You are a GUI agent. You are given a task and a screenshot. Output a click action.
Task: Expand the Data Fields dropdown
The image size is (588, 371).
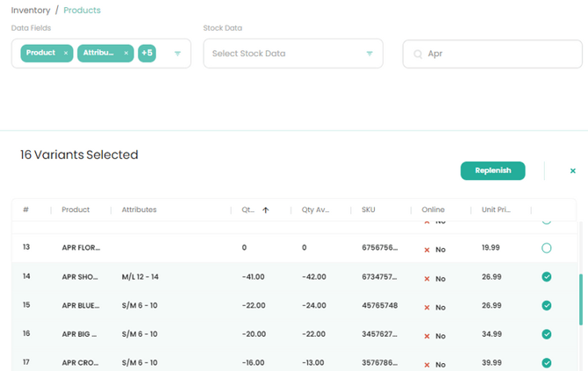177,54
